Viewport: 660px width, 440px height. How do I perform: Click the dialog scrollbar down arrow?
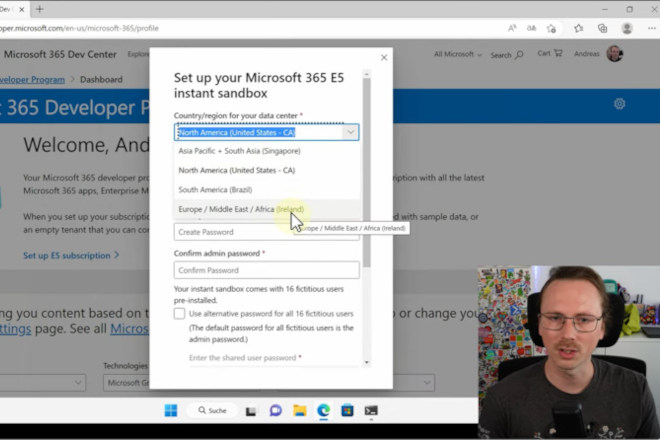[x=367, y=362]
